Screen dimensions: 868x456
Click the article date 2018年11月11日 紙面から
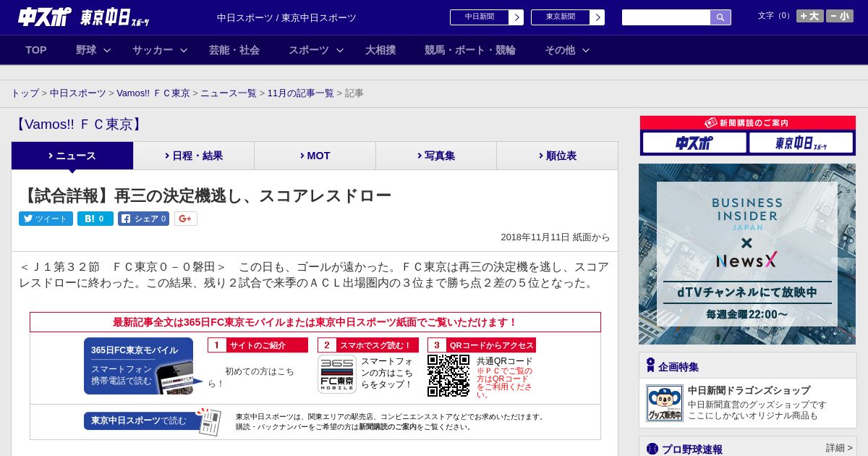pyautogui.click(x=556, y=237)
